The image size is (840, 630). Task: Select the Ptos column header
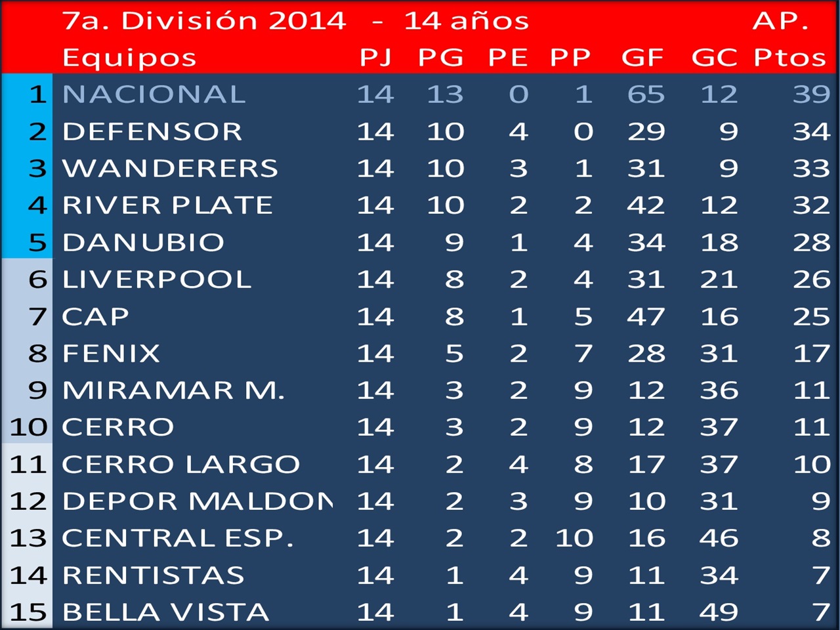[x=789, y=58]
